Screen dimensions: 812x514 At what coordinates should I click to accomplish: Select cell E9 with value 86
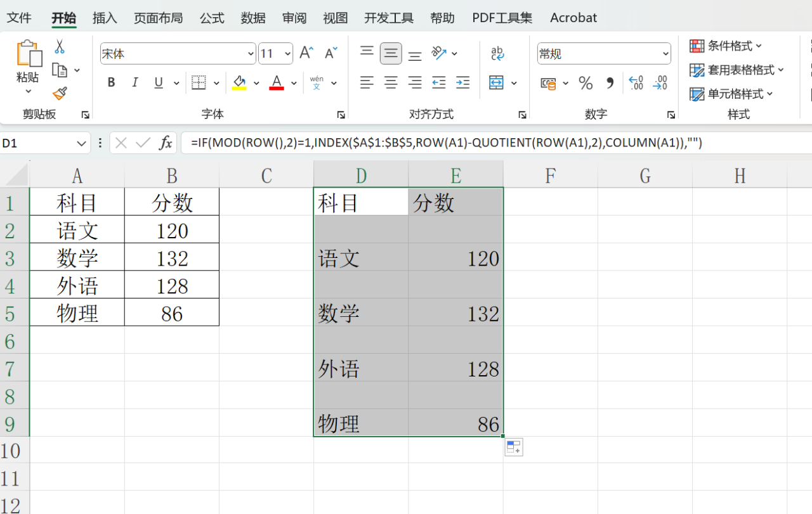(456, 423)
